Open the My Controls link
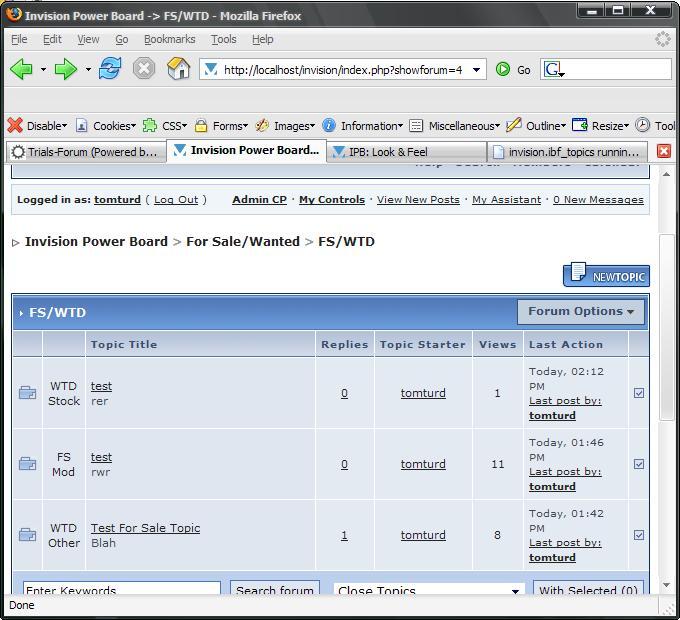Viewport: 680px width, 620px height. (332, 199)
